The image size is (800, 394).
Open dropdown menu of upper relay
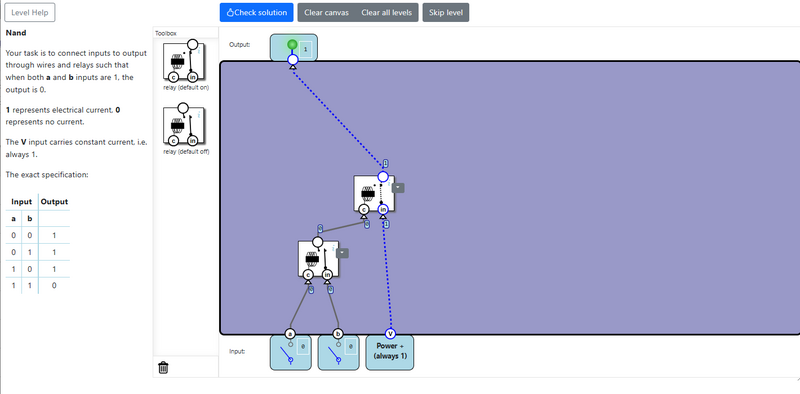pos(398,188)
